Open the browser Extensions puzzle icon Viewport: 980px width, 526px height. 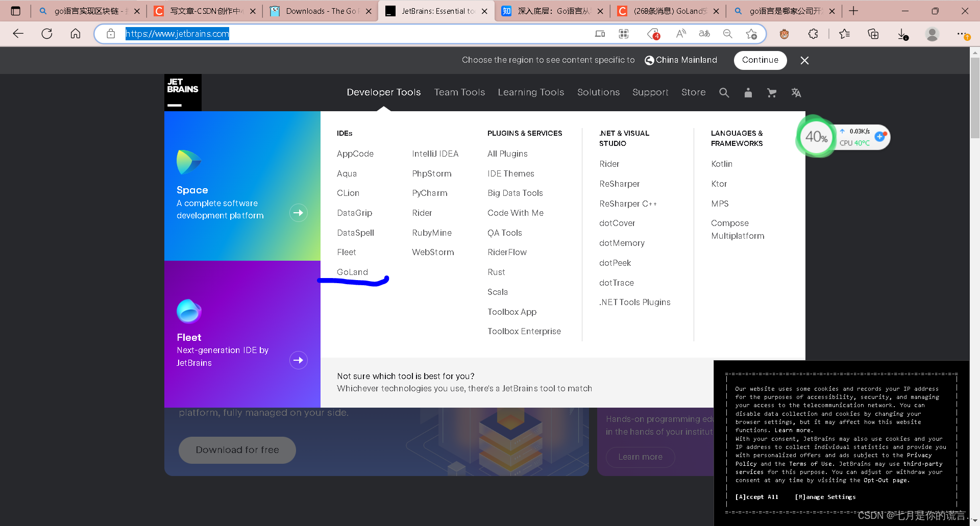click(813, 34)
